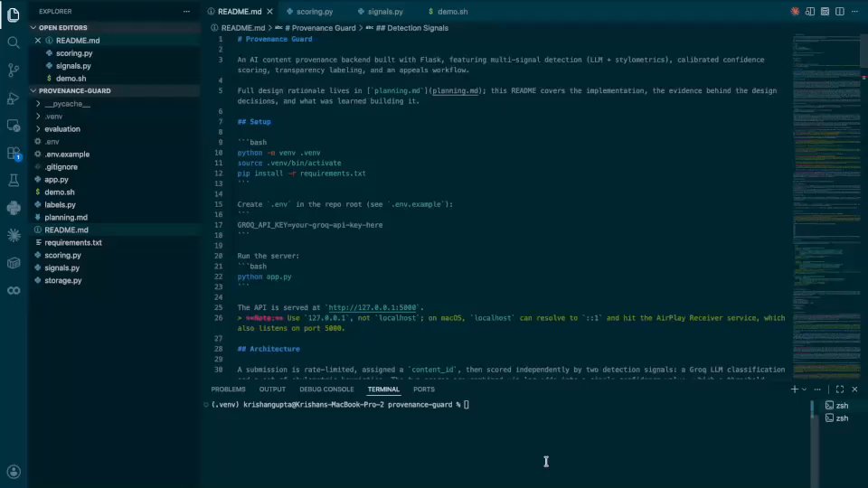The width and height of the screenshot is (868, 488).
Task: Close the terminal panel
Action: coord(854,389)
